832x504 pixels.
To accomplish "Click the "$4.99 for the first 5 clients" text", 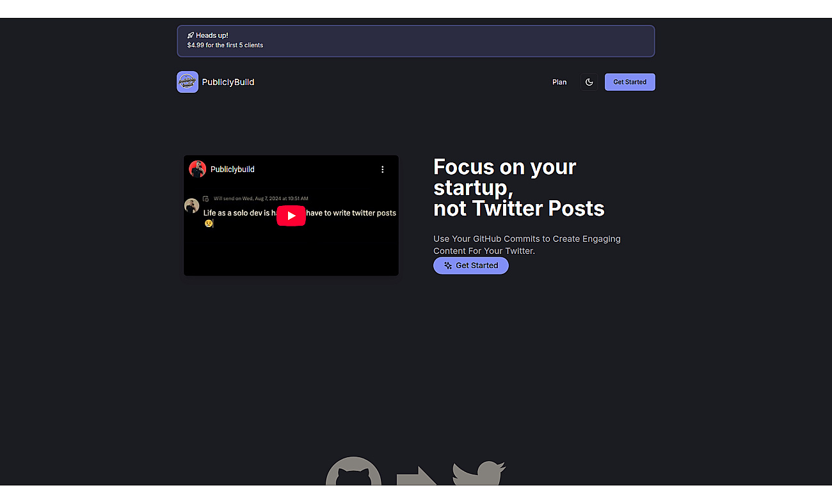I will [225, 45].
